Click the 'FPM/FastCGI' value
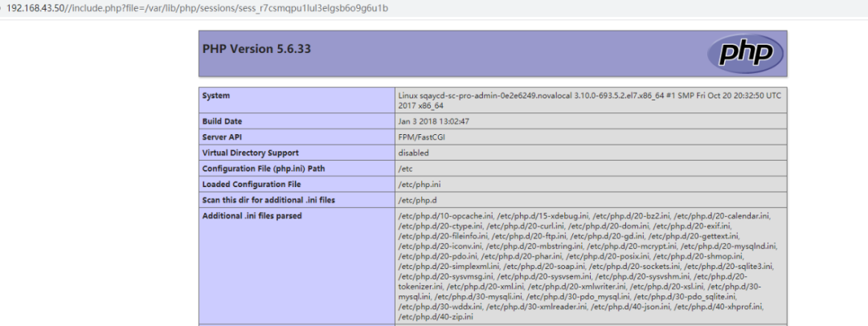The height and width of the screenshot is (326, 868). click(421, 137)
